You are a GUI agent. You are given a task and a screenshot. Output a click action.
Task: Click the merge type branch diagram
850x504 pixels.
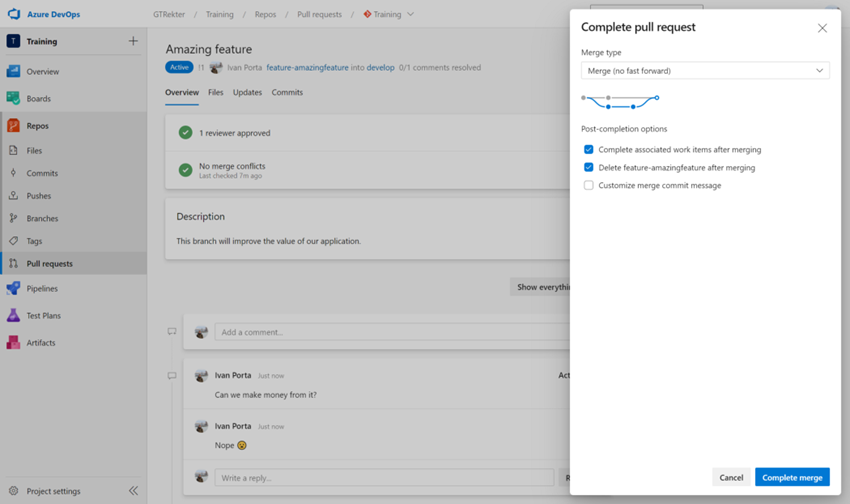pos(620,101)
